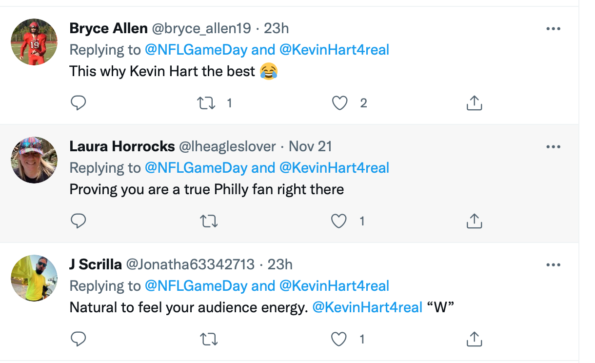View Laura Horrocks' profile avatar
The image size is (595, 363).
(34, 160)
